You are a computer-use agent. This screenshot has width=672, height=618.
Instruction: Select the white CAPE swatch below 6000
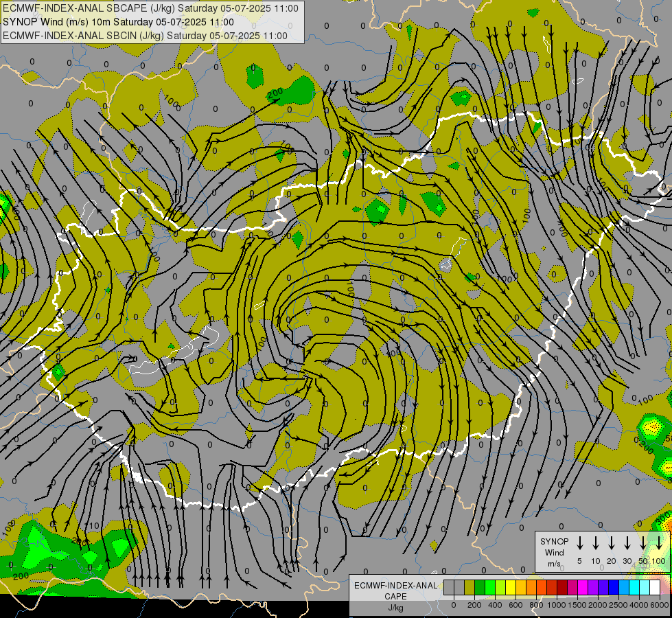tap(655, 588)
